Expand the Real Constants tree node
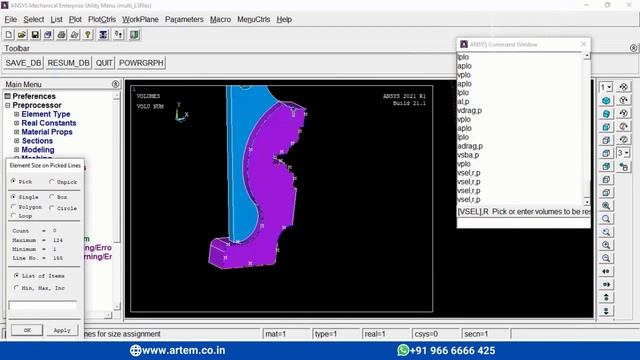The width and height of the screenshot is (640, 360). pos(16,123)
